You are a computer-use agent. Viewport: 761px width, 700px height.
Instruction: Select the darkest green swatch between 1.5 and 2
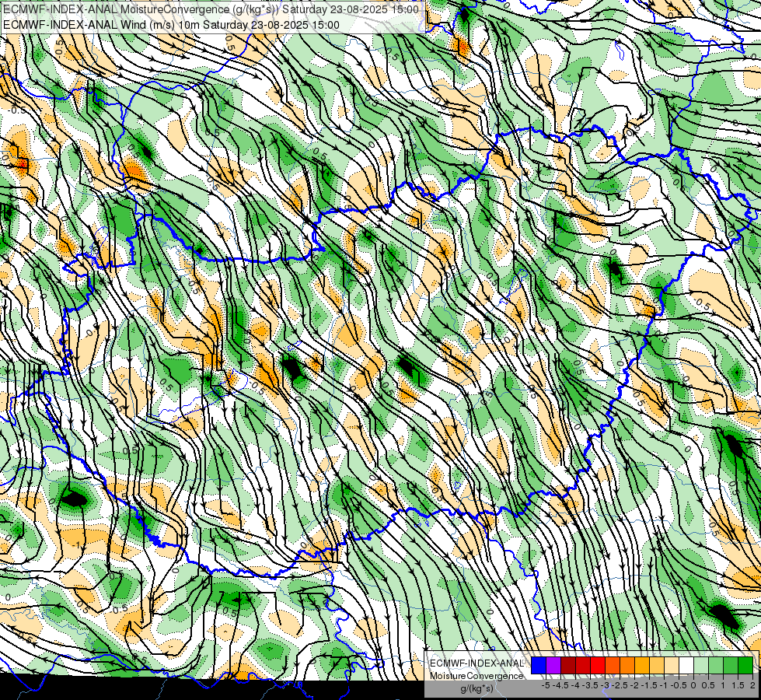745,665
